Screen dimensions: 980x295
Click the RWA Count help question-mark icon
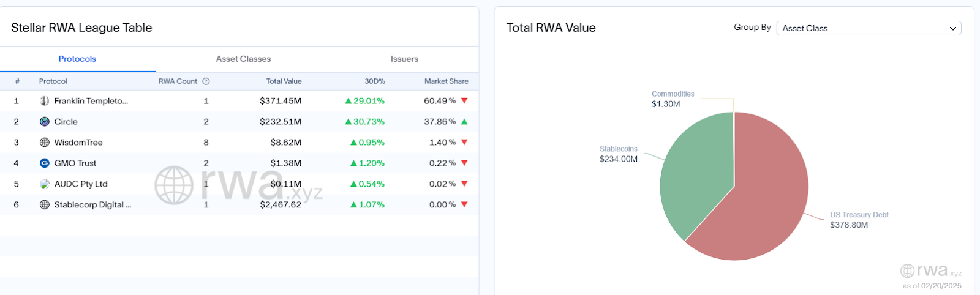pos(206,81)
